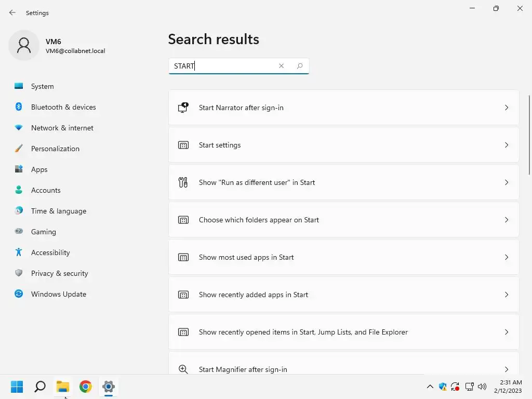532x399 pixels.
Task: Clear the search box with the X icon
Action: coord(281,66)
